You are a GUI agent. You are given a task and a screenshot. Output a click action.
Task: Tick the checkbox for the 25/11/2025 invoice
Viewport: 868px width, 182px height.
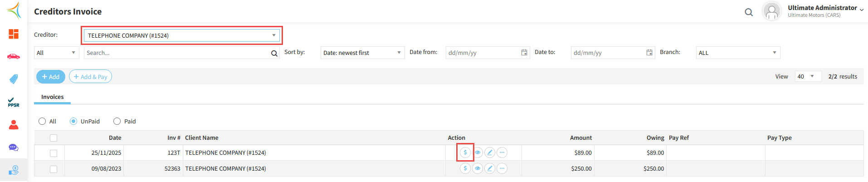pos(54,153)
